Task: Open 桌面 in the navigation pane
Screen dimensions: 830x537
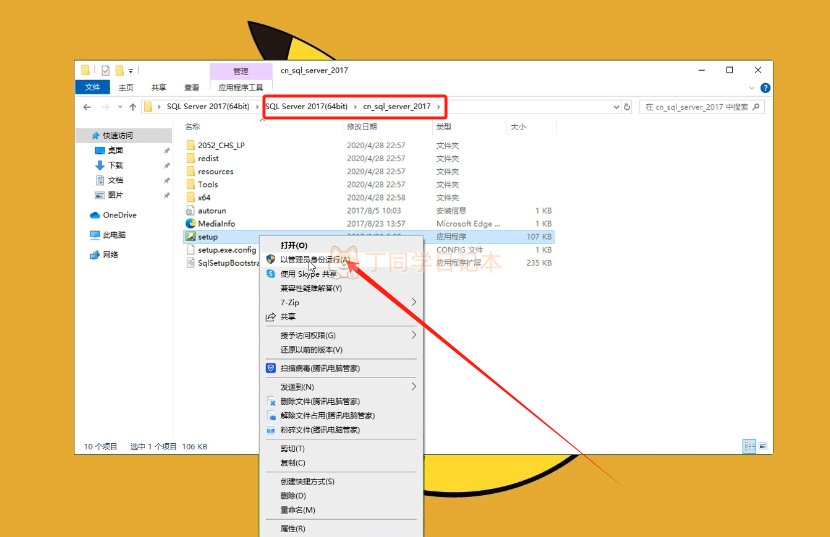Action: tap(115, 150)
